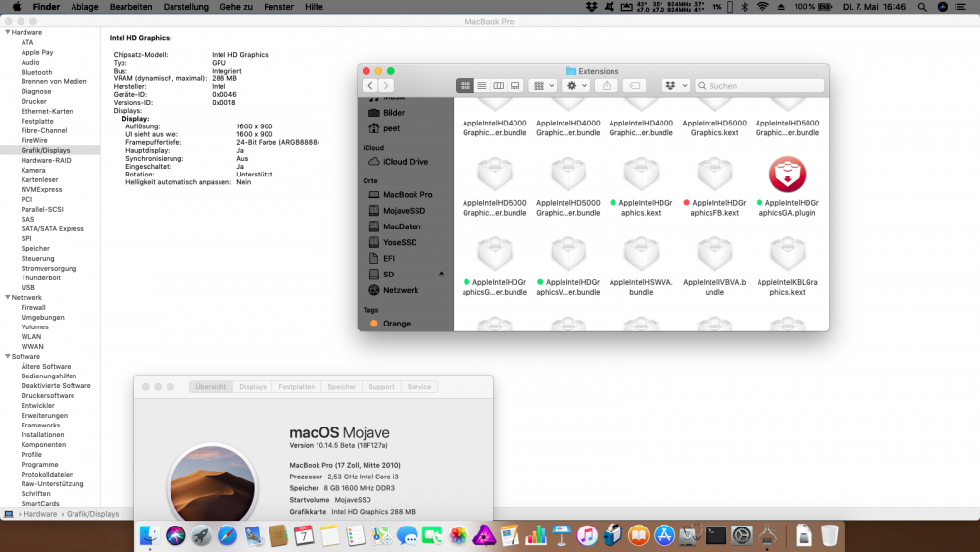Switch Finder window to list view
980x552 pixels.
(x=482, y=85)
